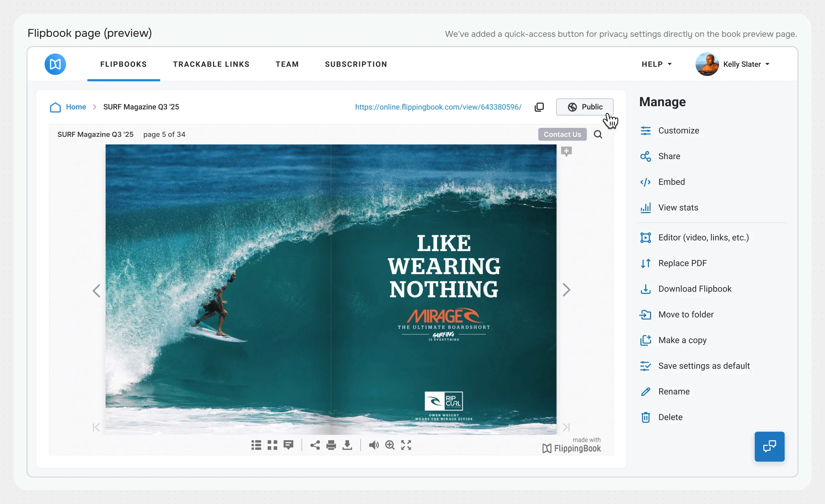Jump to the last page
The height and width of the screenshot is (504, 825).
click(x=566, y=427)
